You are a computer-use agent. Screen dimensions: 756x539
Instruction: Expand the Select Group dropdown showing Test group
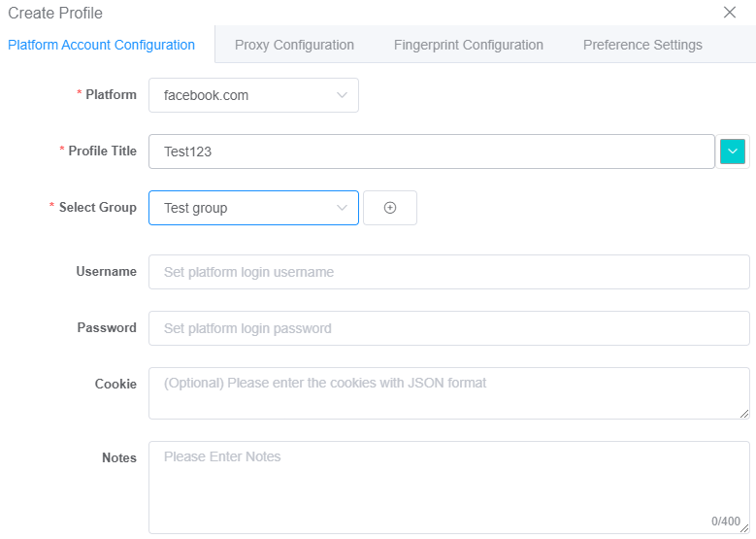click(x=253, y=208)
